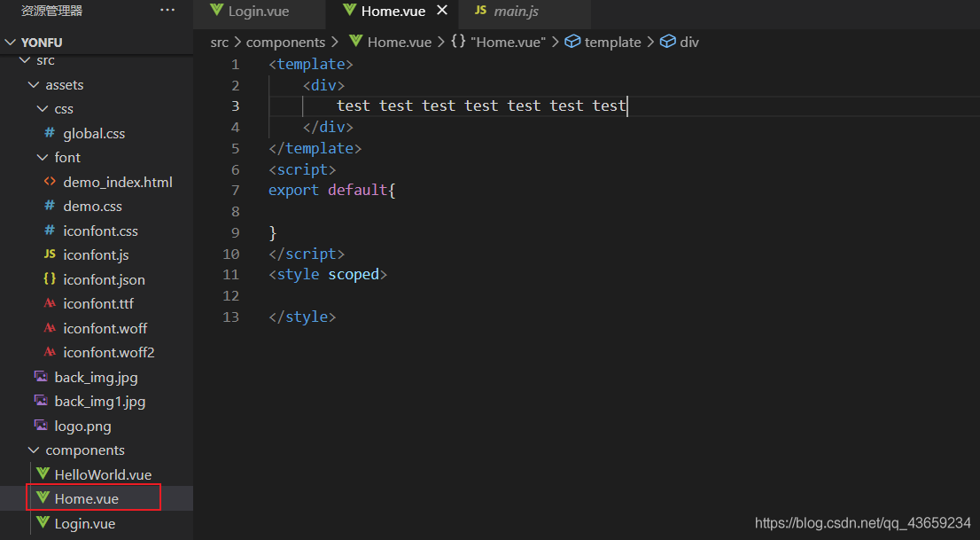The image size is (980, 540).
Task: Click the HTML icon beside demo_index.html
Action: [50, 182]
